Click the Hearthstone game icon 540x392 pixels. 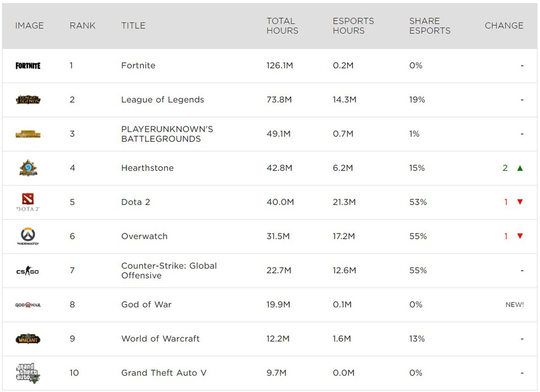pyautogui.click(x=28, y=168)
